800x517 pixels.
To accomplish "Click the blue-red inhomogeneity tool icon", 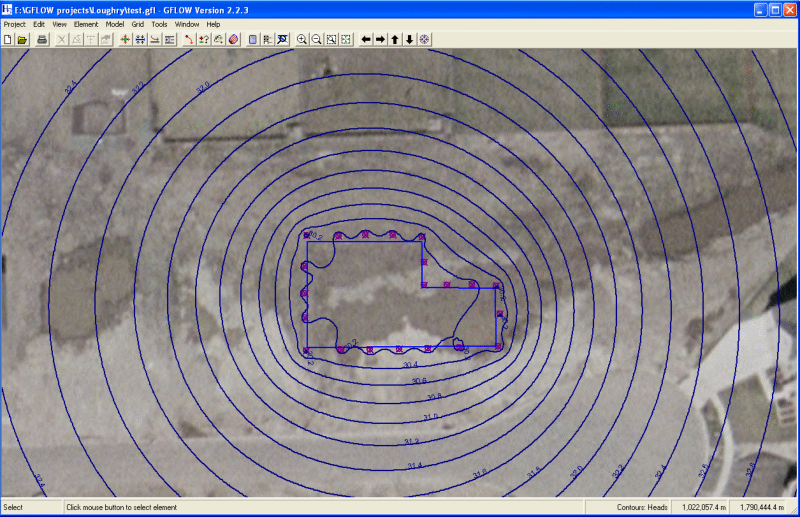I will click(x=169, y=39).
